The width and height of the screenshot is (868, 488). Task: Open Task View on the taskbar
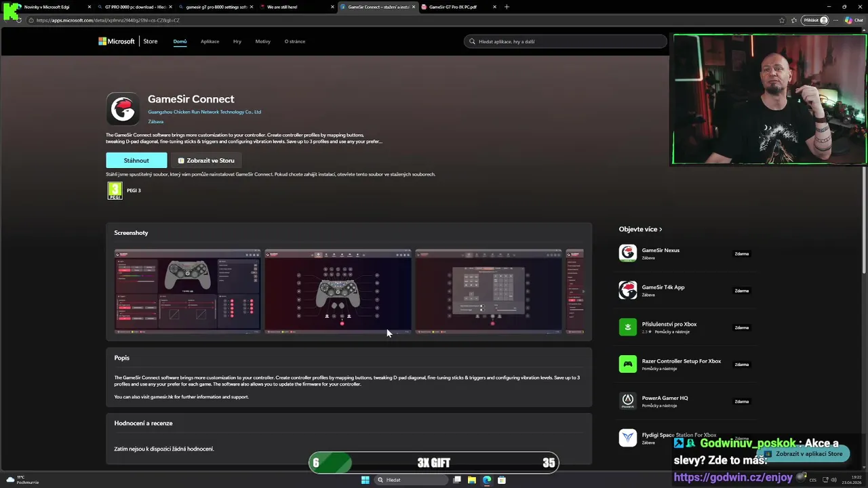point(457,480)
